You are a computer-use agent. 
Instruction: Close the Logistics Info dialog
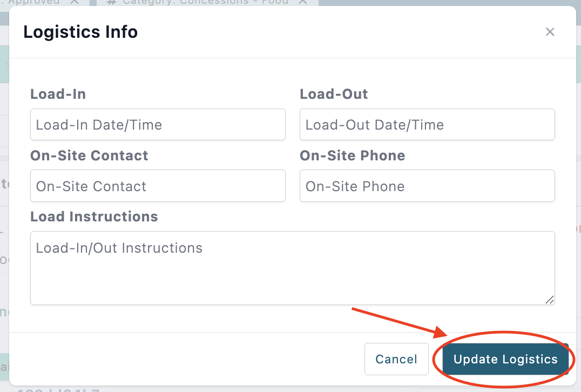pos(550,32)
